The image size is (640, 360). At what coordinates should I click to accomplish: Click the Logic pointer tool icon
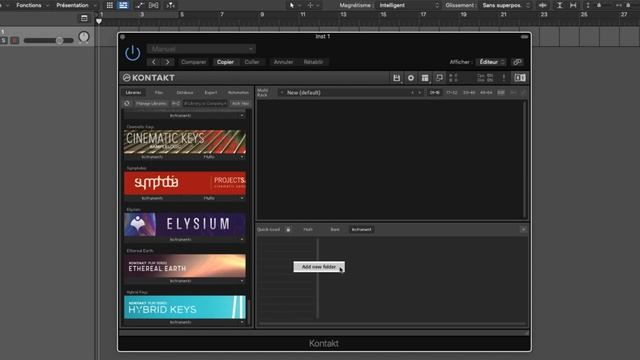coord(292,5)
